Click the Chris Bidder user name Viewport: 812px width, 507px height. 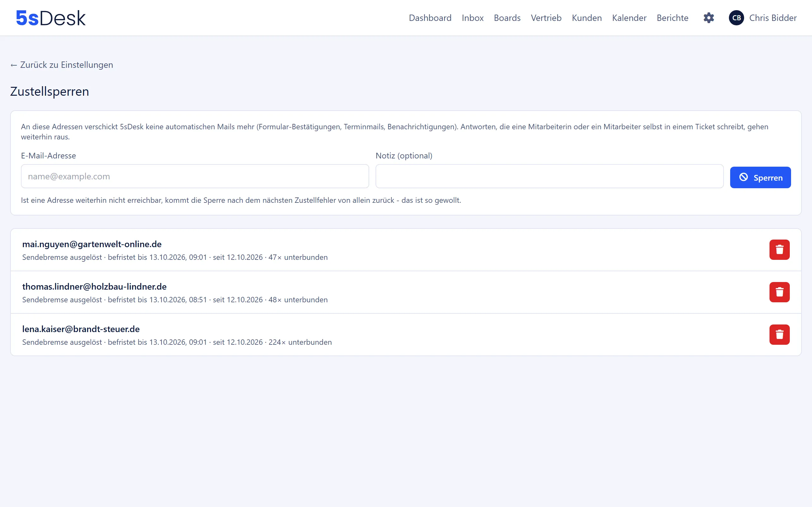773,18
